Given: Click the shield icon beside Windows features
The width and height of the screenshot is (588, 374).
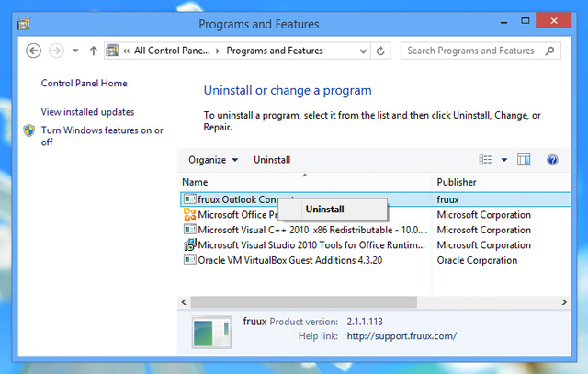Looking at the screenshot, I should point(29,130).
